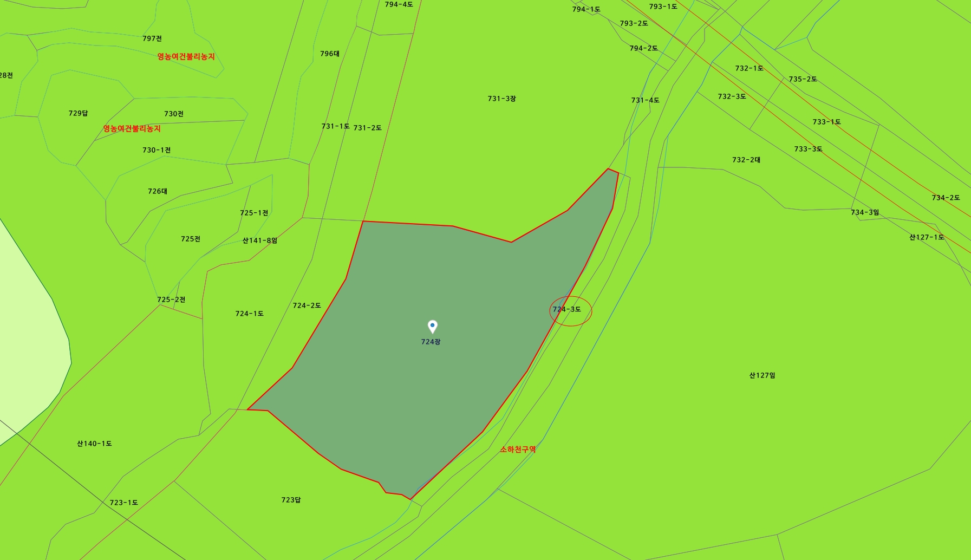Viewport: 971px width, 560px height.
Task: Select the 735-2도 parcel label
Action: (803, 79)
